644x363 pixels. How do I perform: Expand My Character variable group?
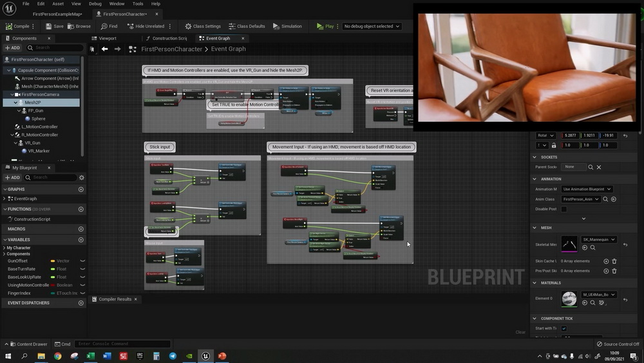[4, 248]
